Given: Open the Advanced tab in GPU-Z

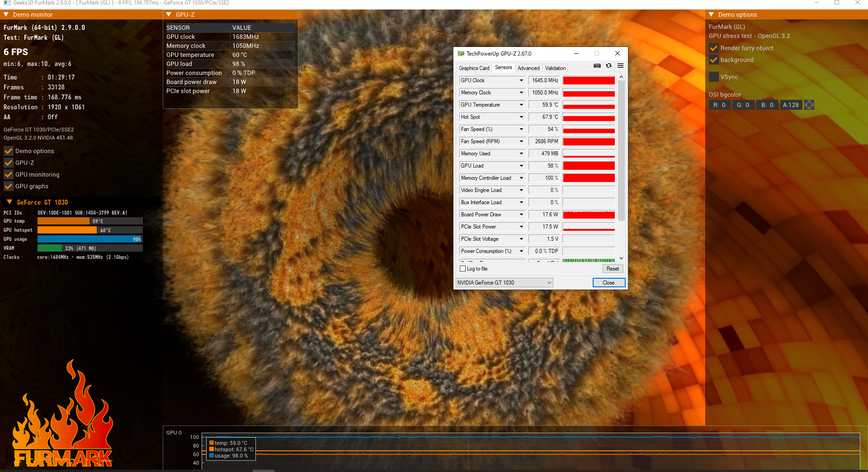Looking at the screenshot, I should tap(528, 68).
